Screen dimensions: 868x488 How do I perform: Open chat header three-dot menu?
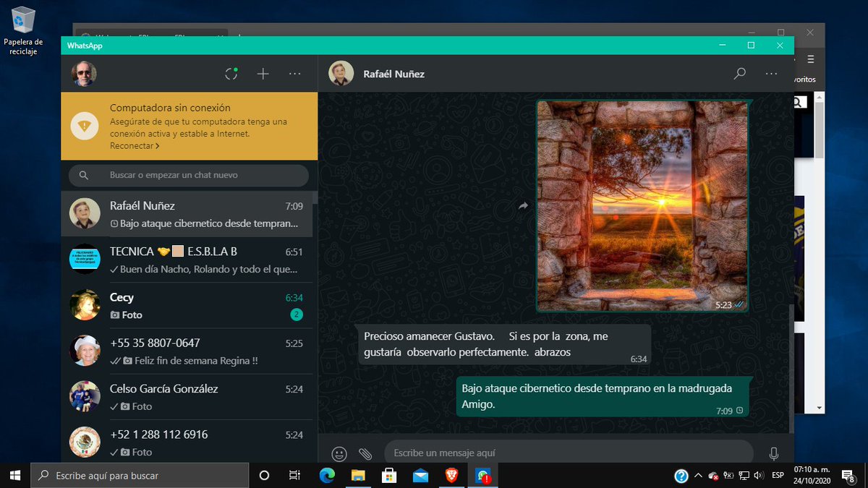(772, 74)
